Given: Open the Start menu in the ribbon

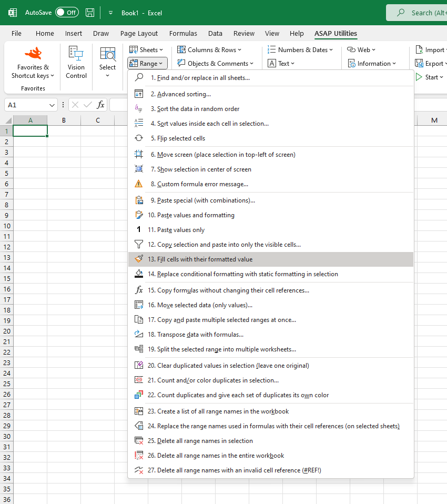Looking at the screenshot, I should coord(430,77).
